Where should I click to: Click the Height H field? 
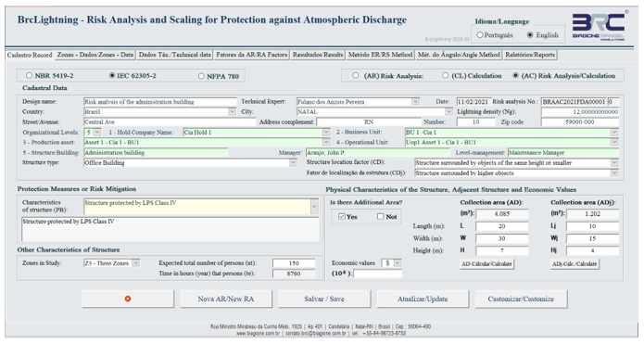(502, 250)
